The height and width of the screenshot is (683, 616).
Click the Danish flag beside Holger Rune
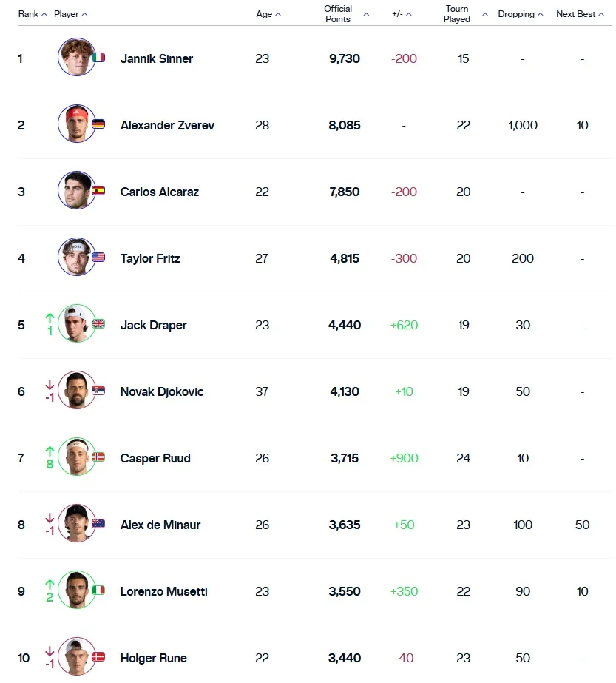point(98,656)
